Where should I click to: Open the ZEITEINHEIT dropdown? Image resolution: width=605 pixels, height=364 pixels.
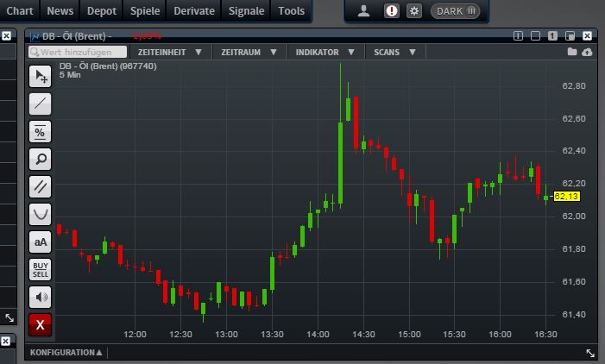[x=170, y=52]
